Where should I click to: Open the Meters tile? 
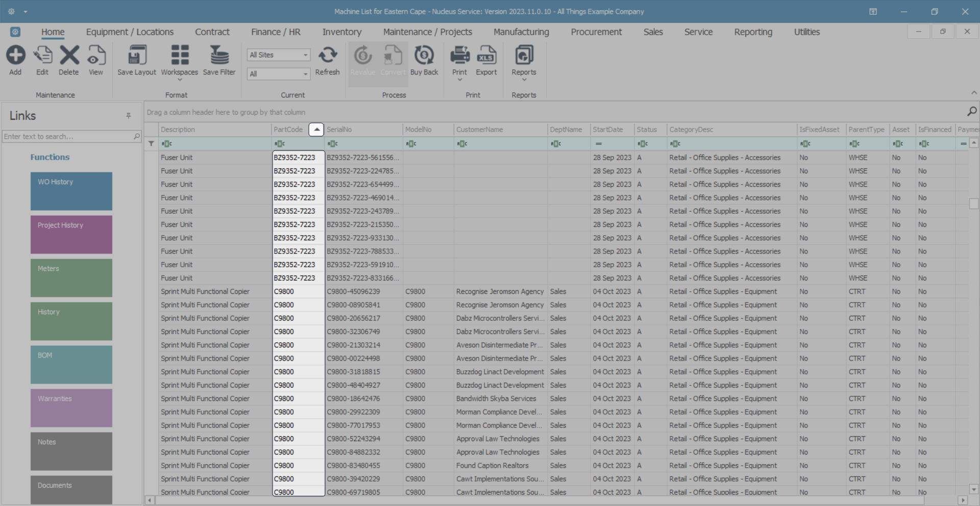tap(71, 278)
